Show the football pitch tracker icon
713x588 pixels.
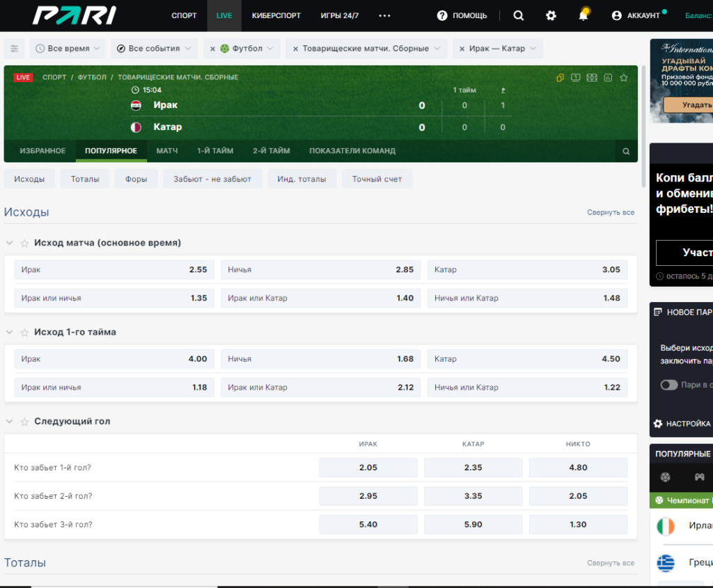592,78
